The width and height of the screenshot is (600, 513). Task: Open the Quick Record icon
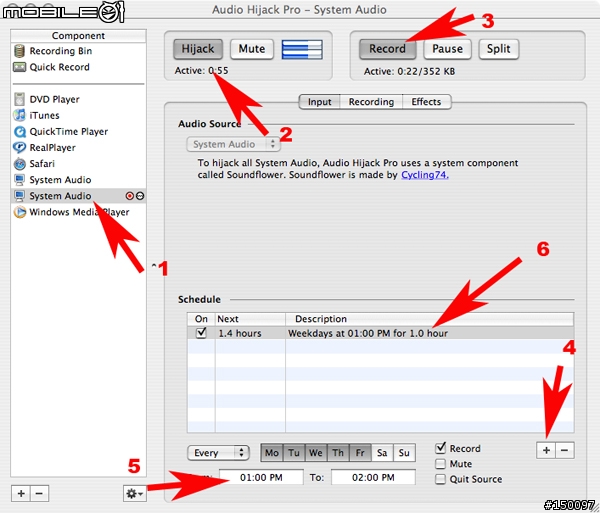pyautogui.click(x=19, y=67)
